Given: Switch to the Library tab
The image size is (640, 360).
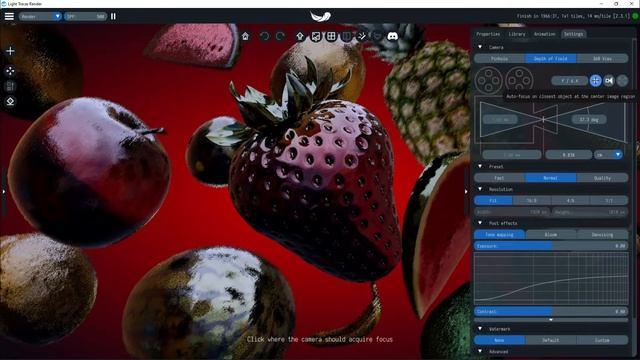Looking at the screenshot, I should [x=517, y=34].
